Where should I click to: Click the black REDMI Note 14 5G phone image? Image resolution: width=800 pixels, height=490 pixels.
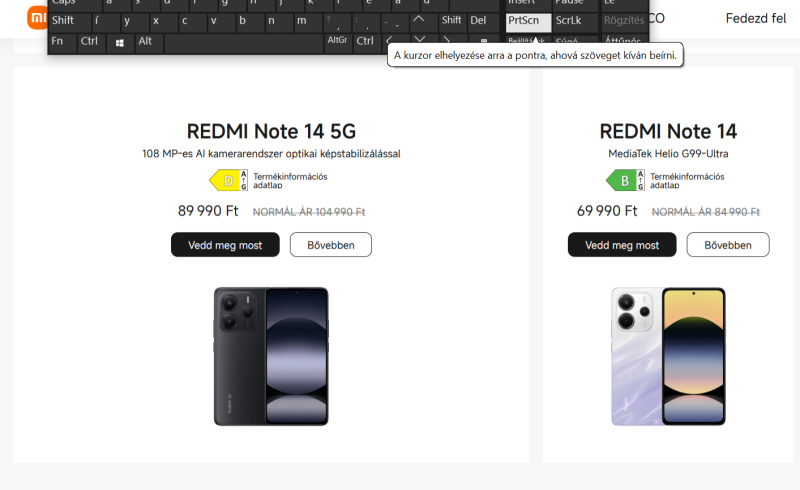click(271, 356)
